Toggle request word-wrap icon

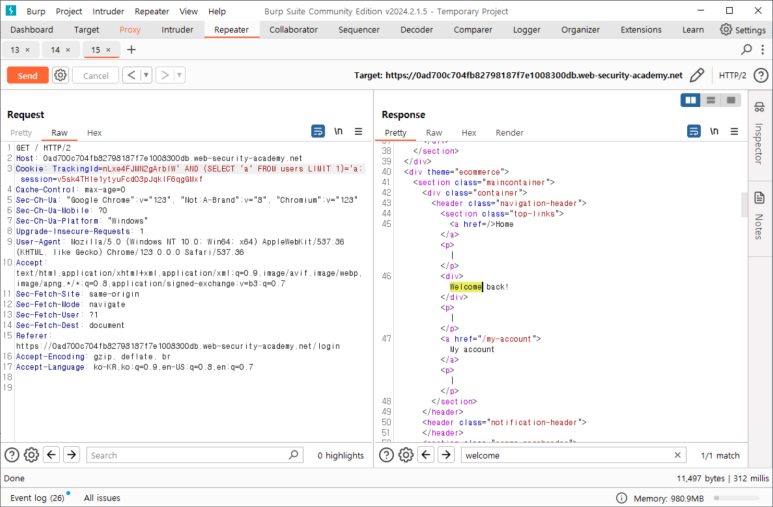318,131
